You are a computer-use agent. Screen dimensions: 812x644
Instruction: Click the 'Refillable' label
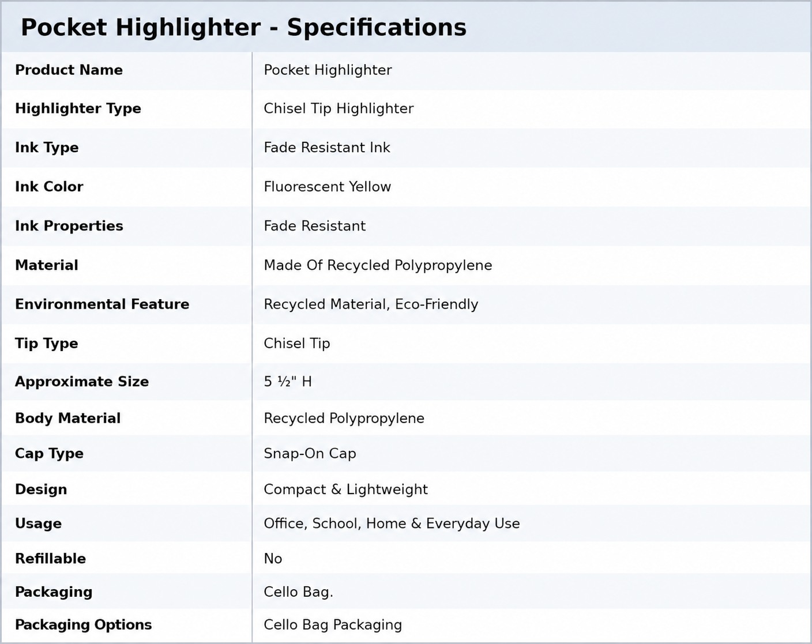(x=50, y=559)
